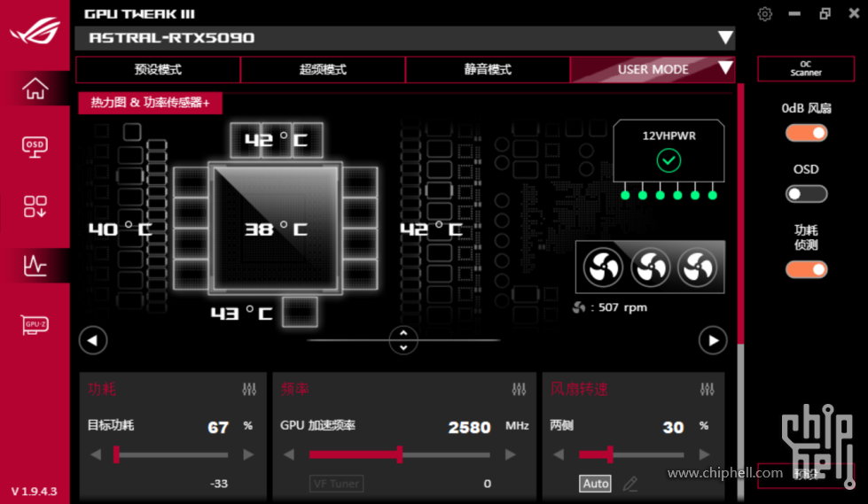Select 静音模式 tab
This screenshot has width=868, height=504.
[x=488, y=69]
